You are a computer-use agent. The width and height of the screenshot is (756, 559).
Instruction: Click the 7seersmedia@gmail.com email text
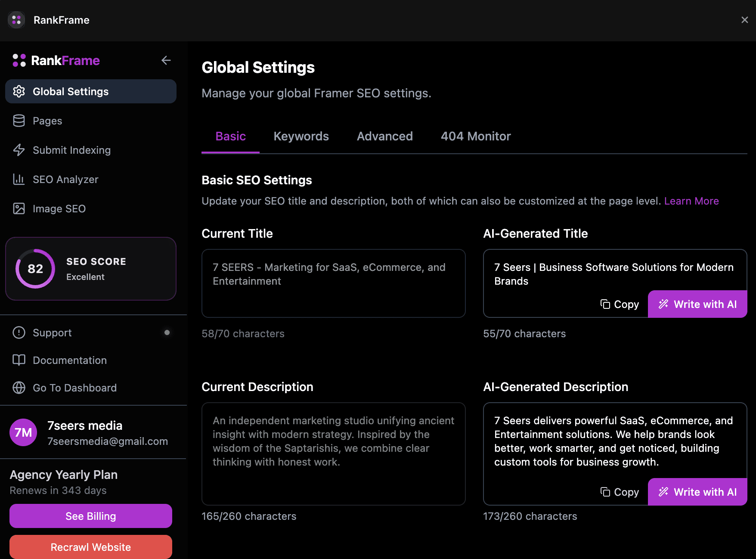coord(108,441)
